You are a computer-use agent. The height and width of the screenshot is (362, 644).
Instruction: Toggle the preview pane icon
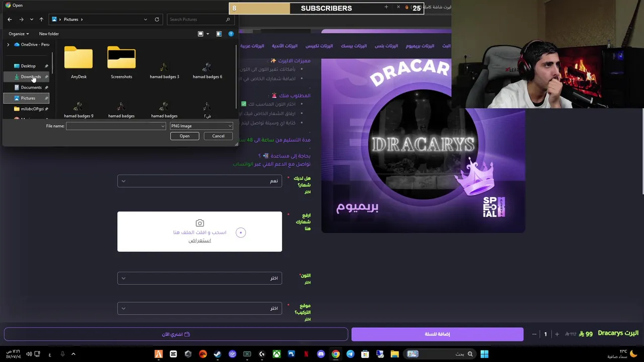click(x=219, y=34)
